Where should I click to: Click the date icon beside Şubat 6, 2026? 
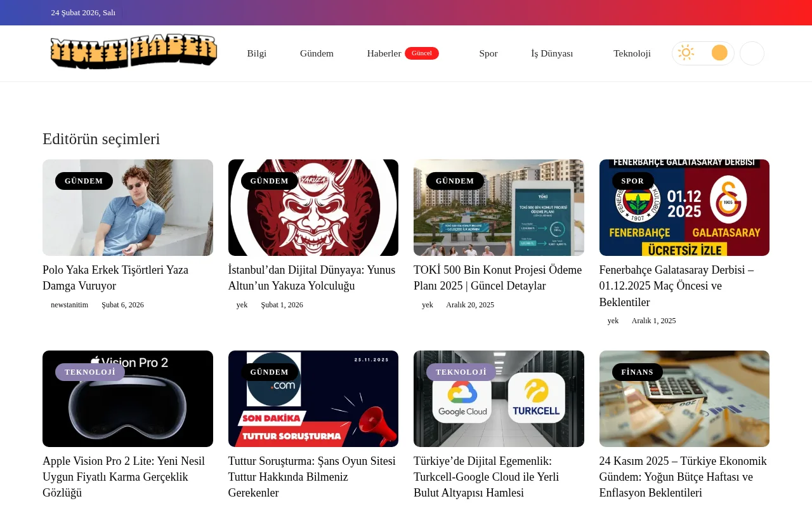(96, 305)
